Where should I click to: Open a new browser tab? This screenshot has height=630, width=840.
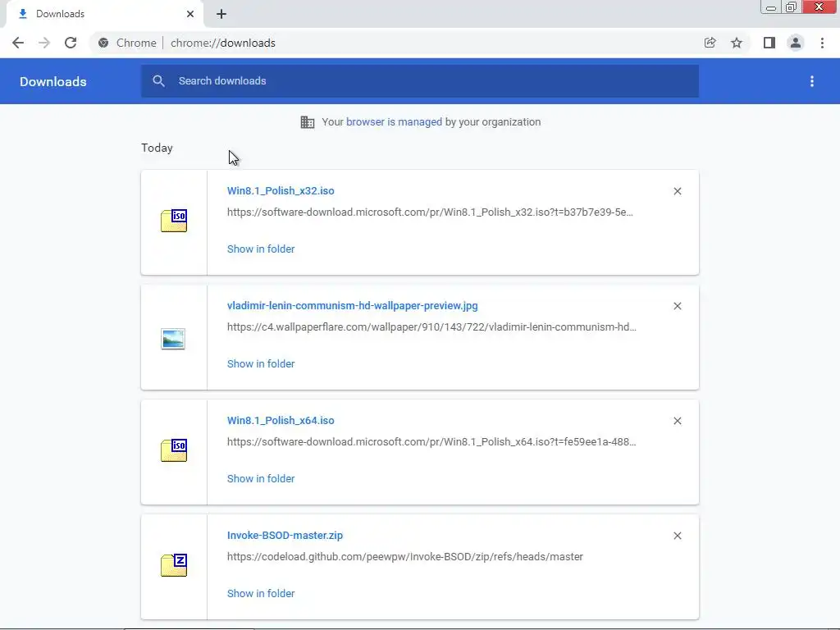[221, 14]
